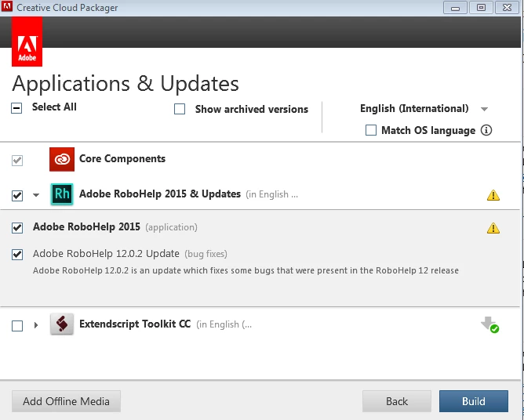Viewport: 524px width, 420px height.
Task: Click the Show archived versions label
Action: pyautogui.click(x=252, y=109)
